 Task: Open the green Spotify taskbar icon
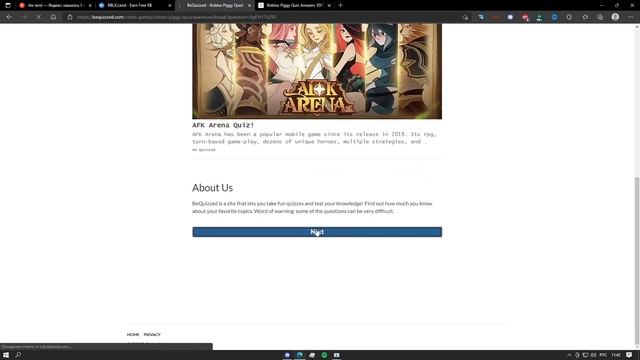pyautogui.click(x=324, y=355)
